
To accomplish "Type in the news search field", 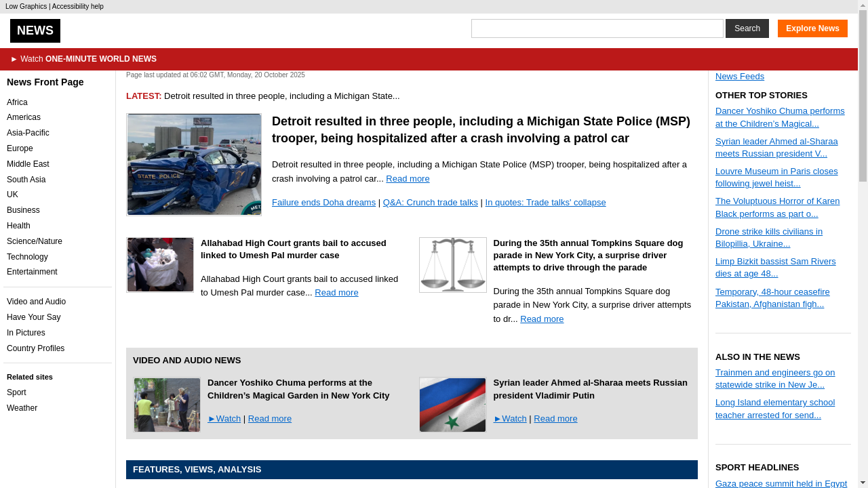I will (597, 28).
